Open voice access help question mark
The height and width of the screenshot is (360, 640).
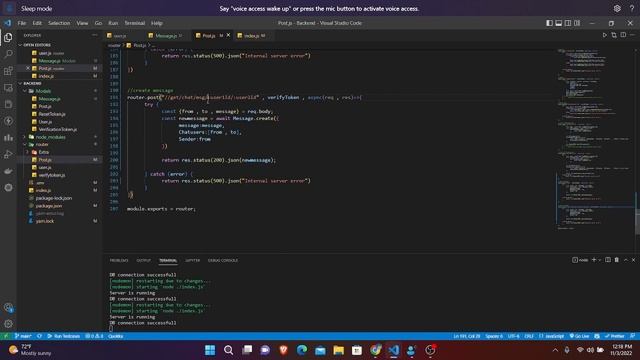click(x=632, y=9)
